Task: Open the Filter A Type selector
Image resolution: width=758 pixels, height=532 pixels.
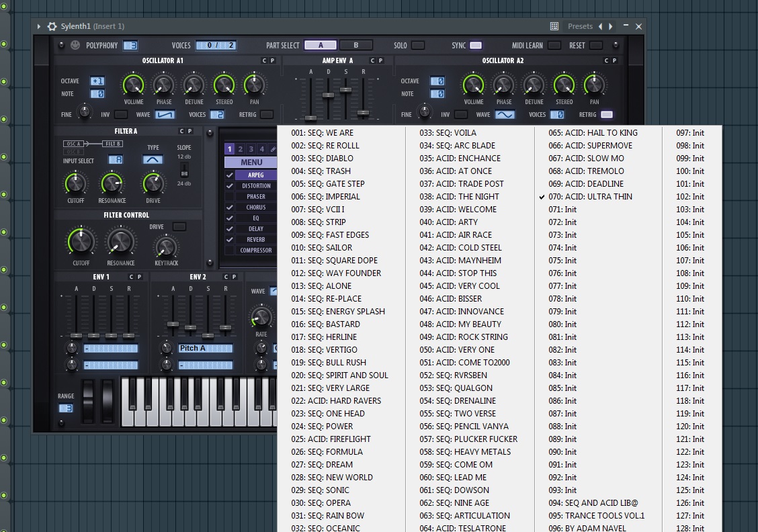Action: [153, 159]
